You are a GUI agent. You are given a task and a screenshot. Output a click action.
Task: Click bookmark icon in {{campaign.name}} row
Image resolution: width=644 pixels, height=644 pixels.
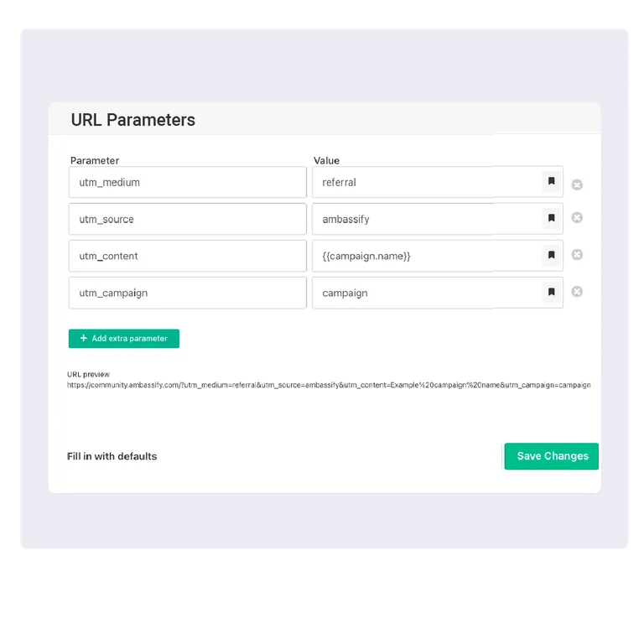(551, 255)
